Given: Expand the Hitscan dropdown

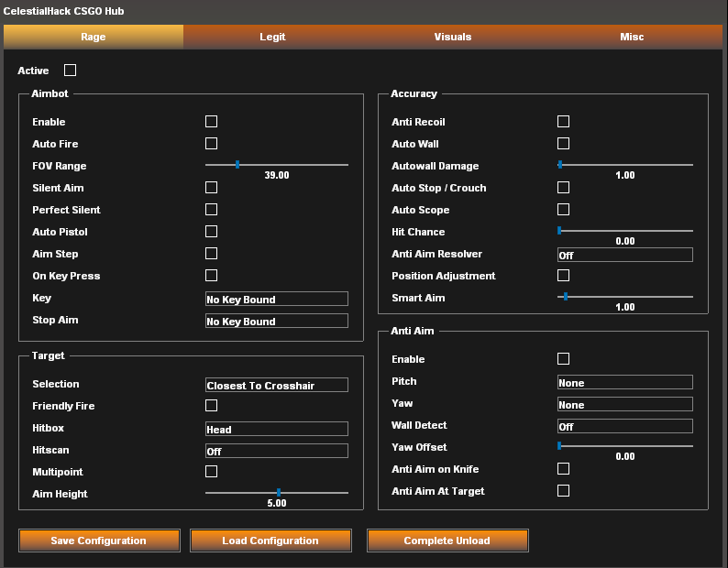Looking at the screenshot, I should tap(277, 451).
